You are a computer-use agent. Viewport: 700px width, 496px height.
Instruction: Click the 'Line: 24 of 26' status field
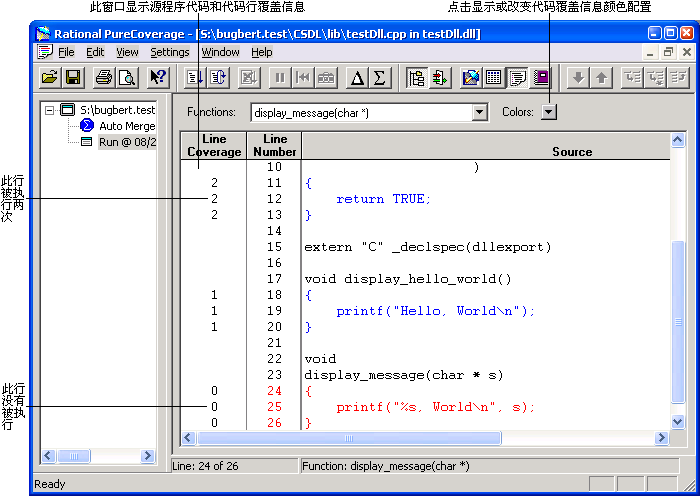(234, 466)
